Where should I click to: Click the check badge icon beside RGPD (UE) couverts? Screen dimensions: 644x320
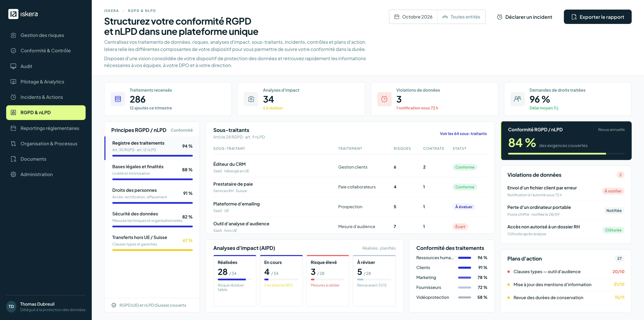pos(114,305)
